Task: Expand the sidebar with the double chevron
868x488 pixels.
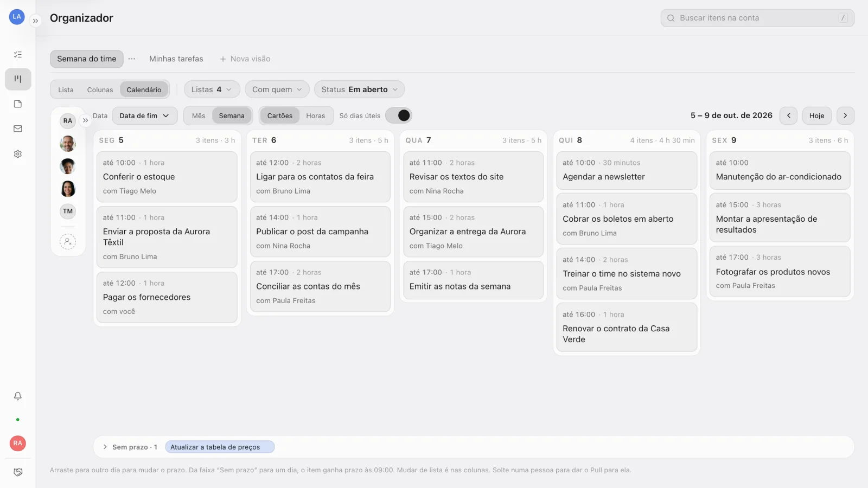Action: [35, 21]
